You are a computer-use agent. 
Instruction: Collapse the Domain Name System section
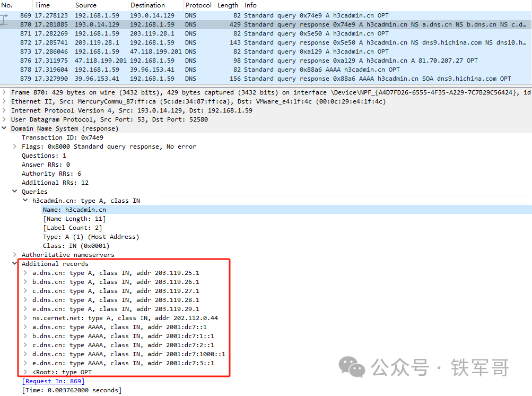4,128
